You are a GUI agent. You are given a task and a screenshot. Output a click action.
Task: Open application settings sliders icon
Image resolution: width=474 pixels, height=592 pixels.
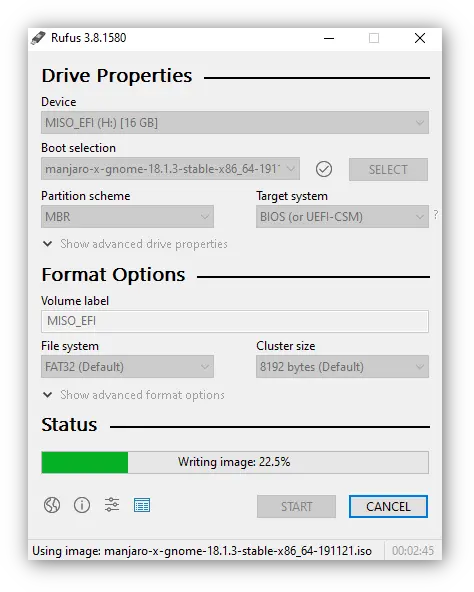click(x=112, y=505)
